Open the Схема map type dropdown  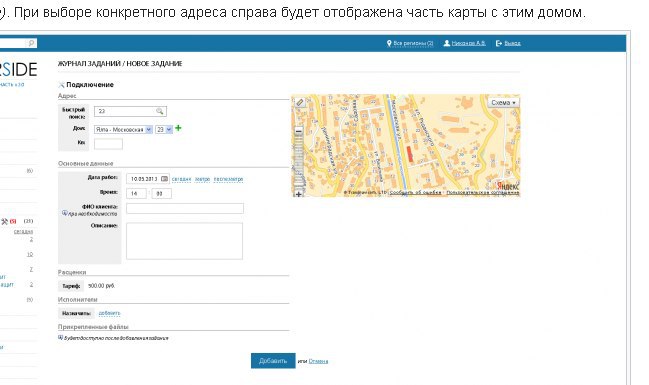(x=503, y=103)
